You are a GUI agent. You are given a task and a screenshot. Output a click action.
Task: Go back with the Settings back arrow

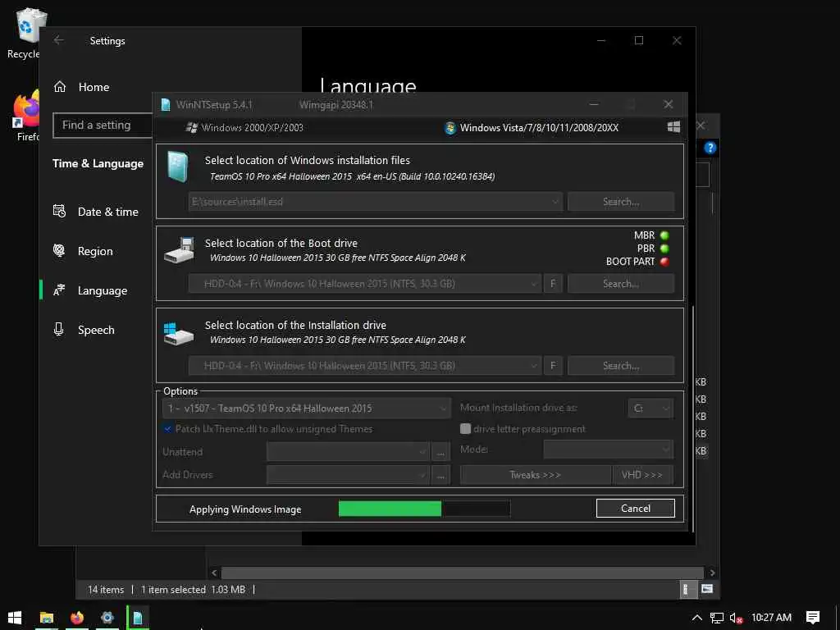pos(59,40)
